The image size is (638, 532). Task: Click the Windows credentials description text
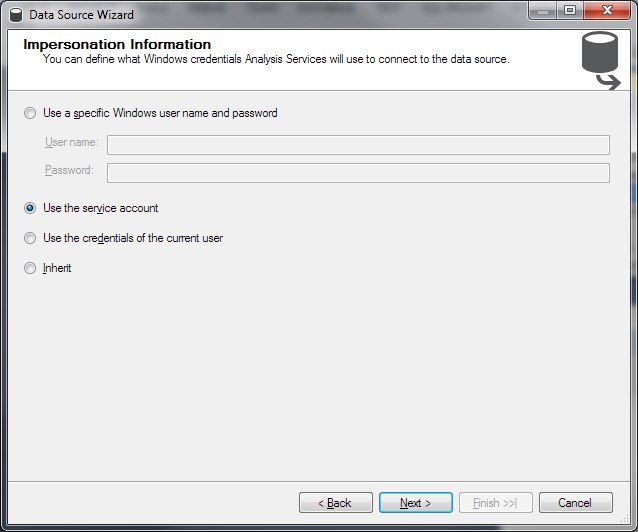click(x=276, y=59)
